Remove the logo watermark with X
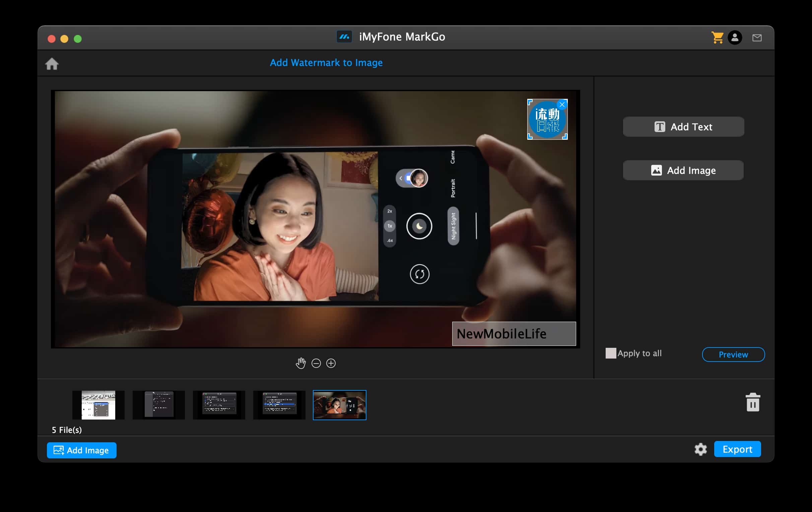 (562, 105)
